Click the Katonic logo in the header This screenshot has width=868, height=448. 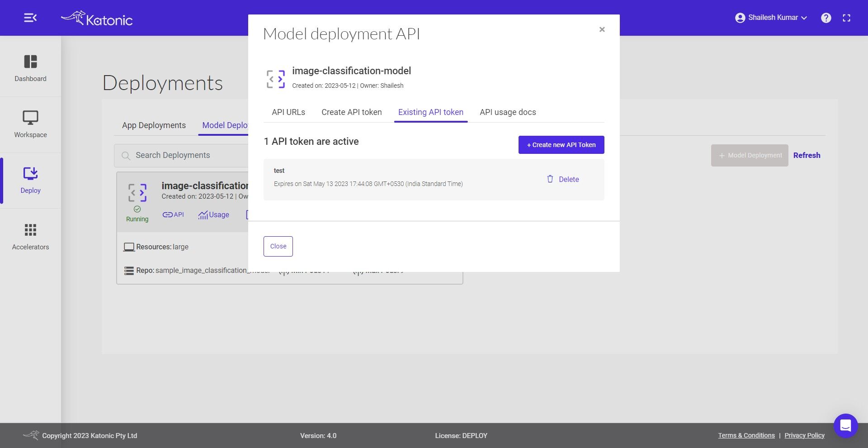coord(97,18)
